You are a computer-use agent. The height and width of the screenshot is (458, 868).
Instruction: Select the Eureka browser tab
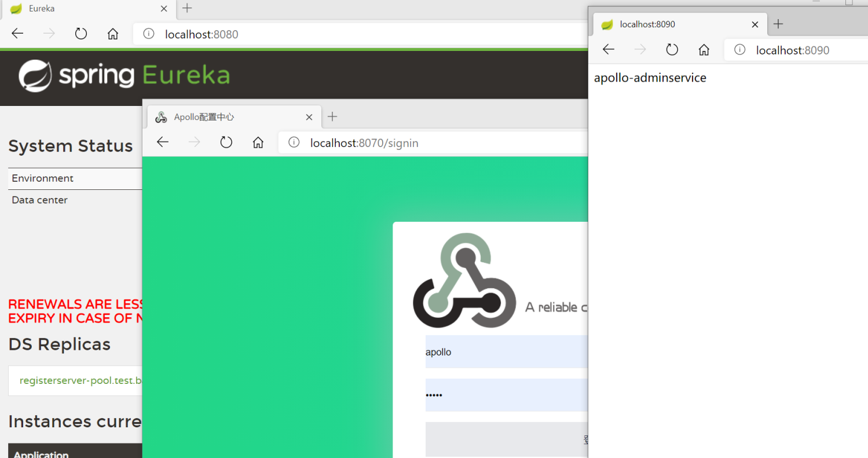(88, 9)
